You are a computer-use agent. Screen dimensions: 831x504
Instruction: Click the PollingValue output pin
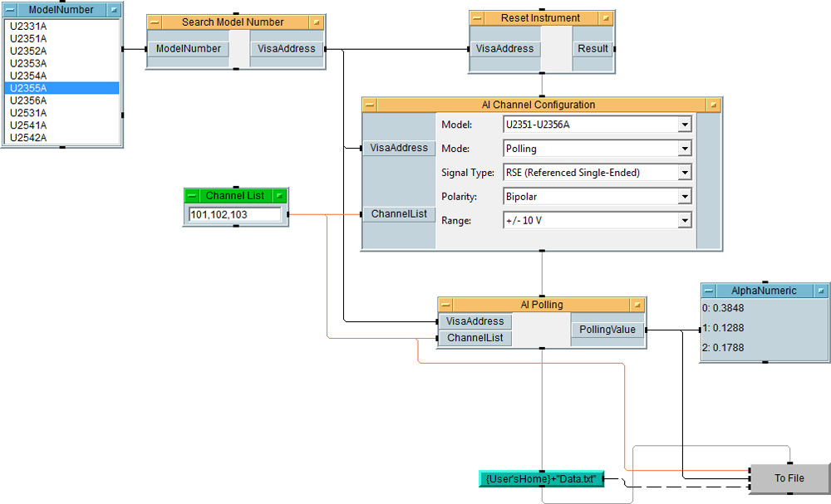click(607, 330)
